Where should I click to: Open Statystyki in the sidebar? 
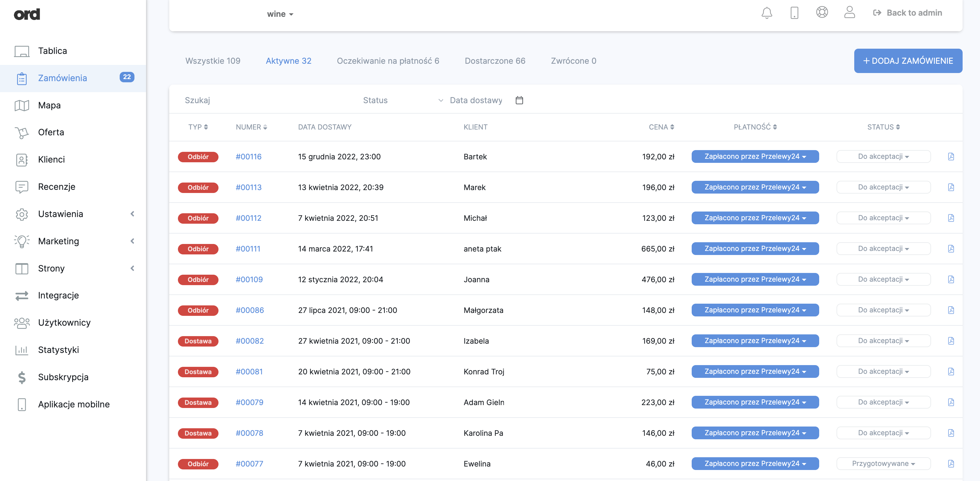(x=58, y=350)
